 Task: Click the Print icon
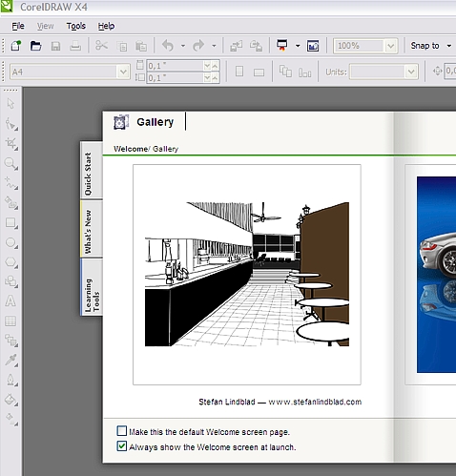click(x=75, y=46)
